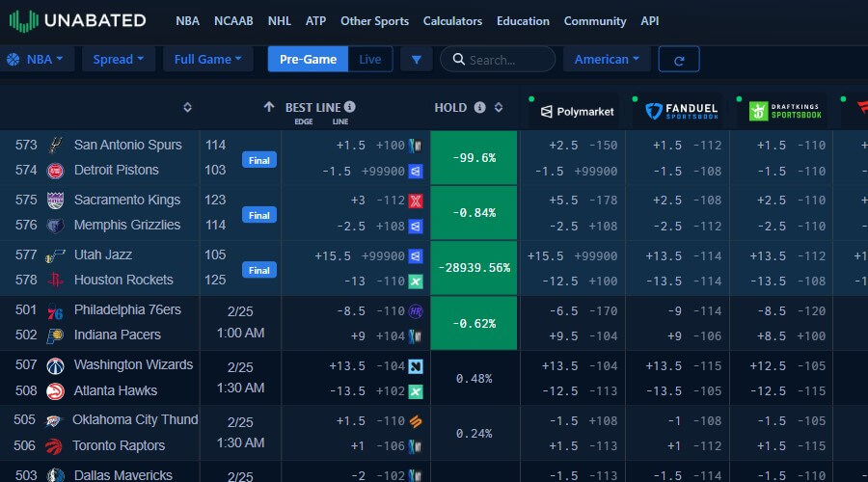The height and width of the screenshot is (482, 868).
Task: Click the Final badge for Spurs–Pistons game
Action: [259, 160]
